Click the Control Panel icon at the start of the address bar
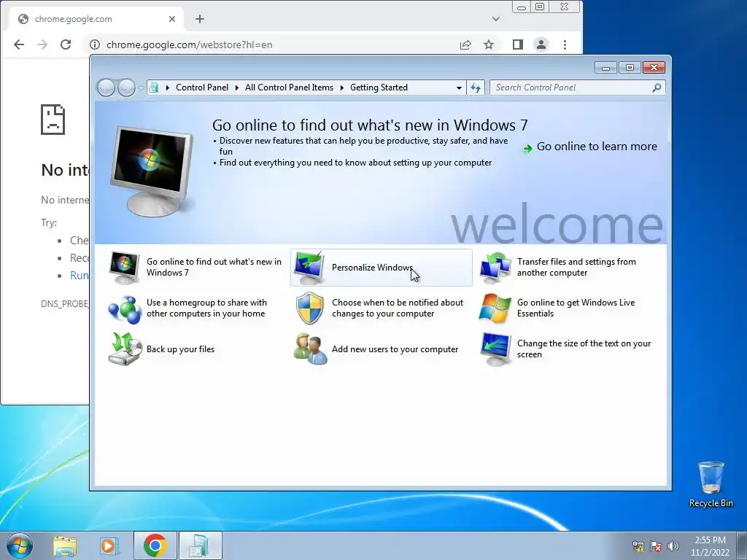Viewport: 747px width, 560px height. (153, 87)
